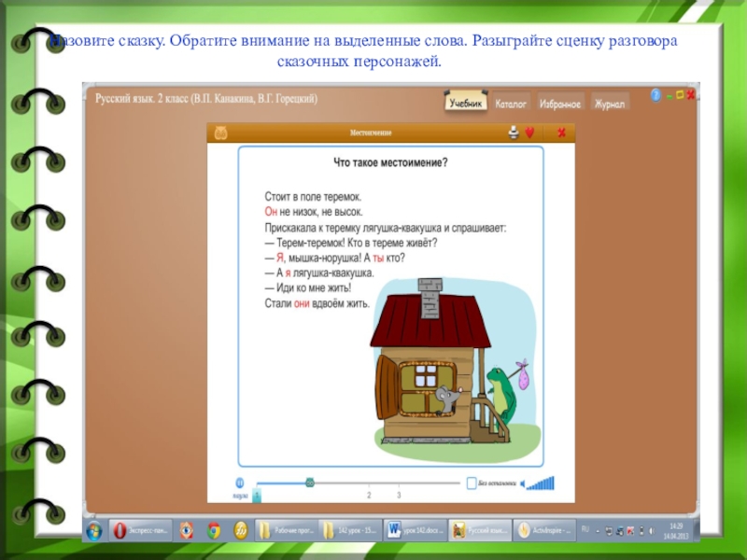Click the line '— Иди ко мне жить!'
Viewport: 747px width, 560px height.
(x=308, y=288)
